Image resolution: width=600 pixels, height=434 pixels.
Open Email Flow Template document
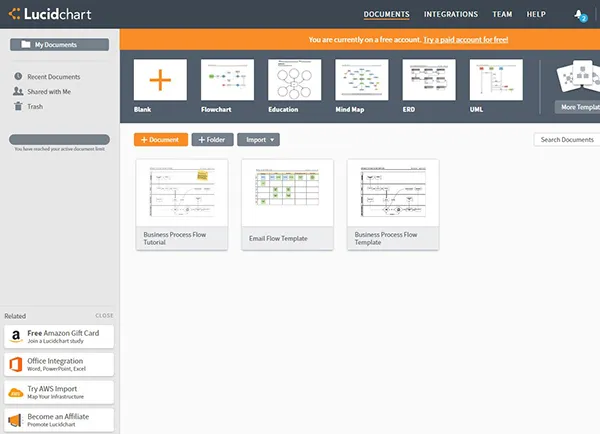287,205
